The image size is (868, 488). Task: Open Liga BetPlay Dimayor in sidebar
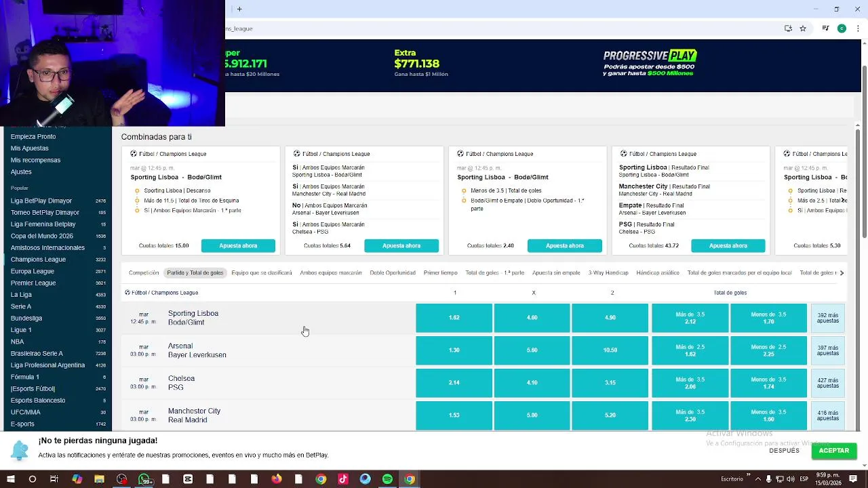[x=41, y=201]
